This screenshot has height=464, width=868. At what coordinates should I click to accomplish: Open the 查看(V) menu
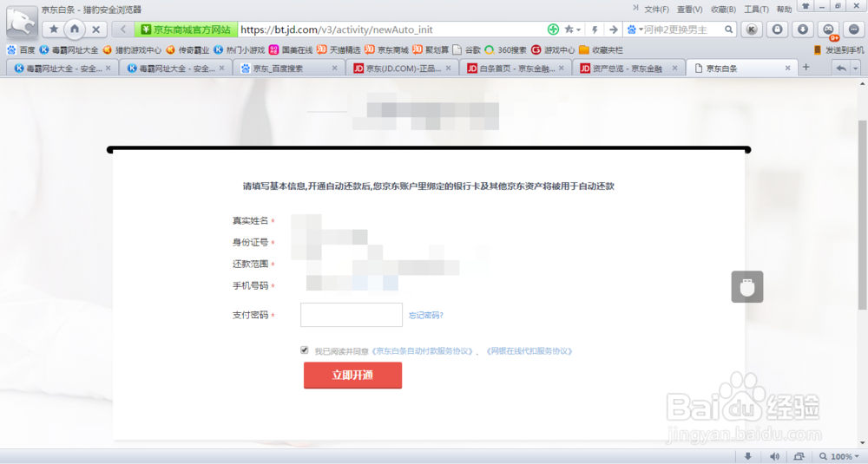coord(690,10)
